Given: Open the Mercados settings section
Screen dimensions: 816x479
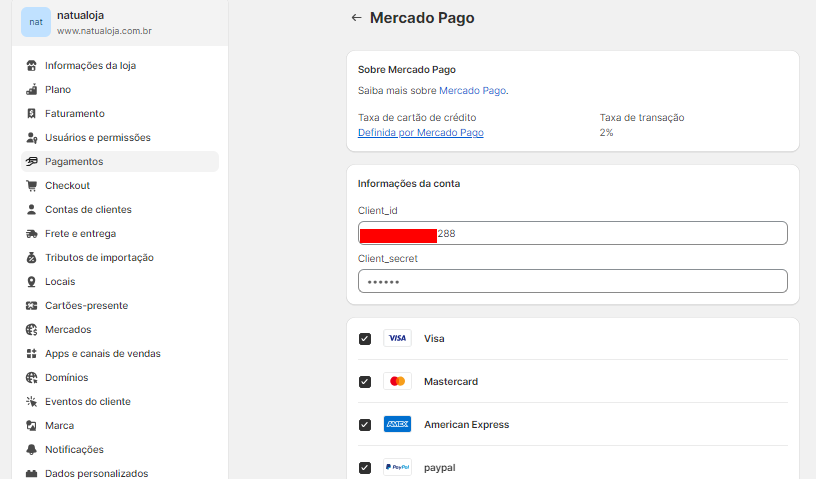Looking at the screenshot, I should pos(68,330).
